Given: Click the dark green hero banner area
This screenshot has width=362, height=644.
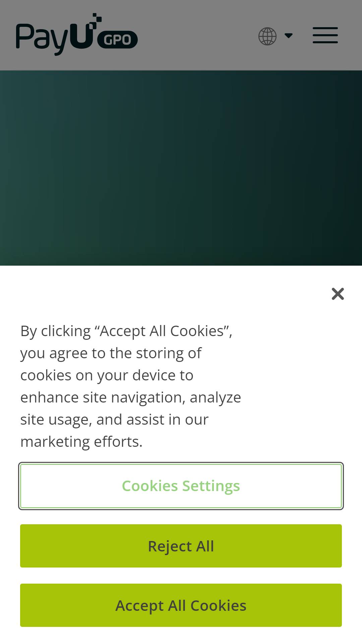Looking at the screenshot, I should (x=181, y=168).
